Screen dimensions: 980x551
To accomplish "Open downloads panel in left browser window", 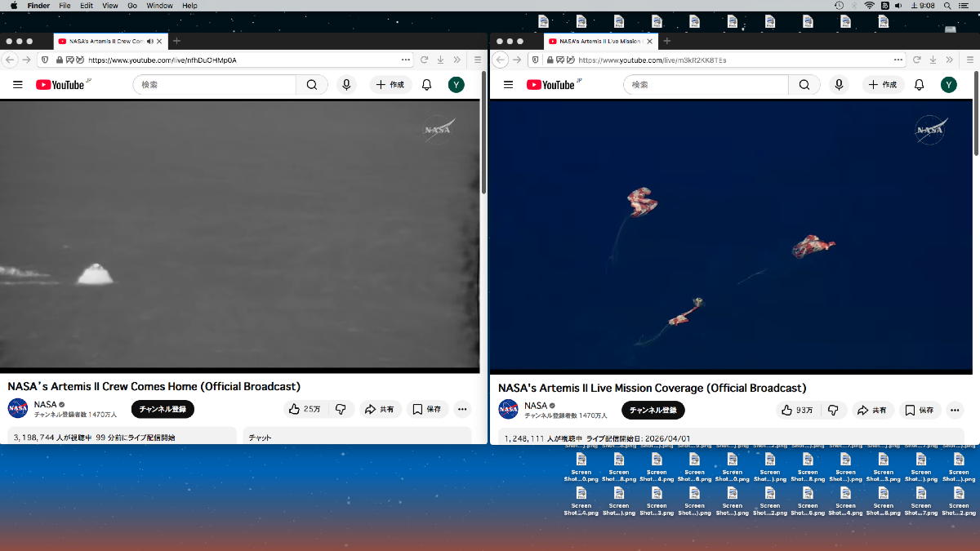I will coord(440,60).
